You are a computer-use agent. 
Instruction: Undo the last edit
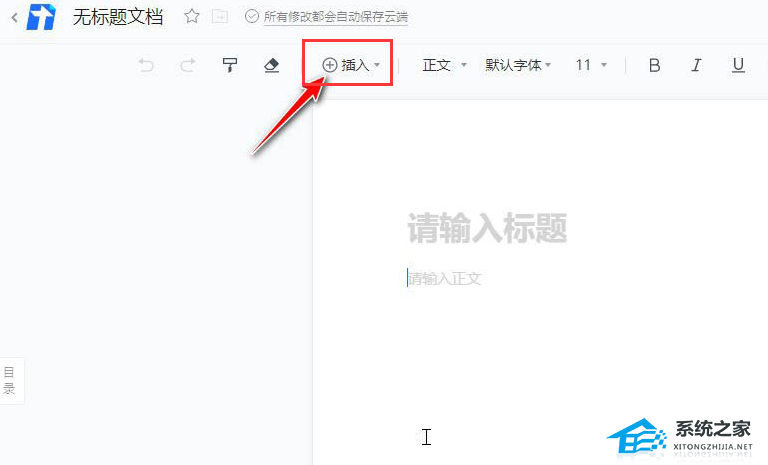pos(146,65)
